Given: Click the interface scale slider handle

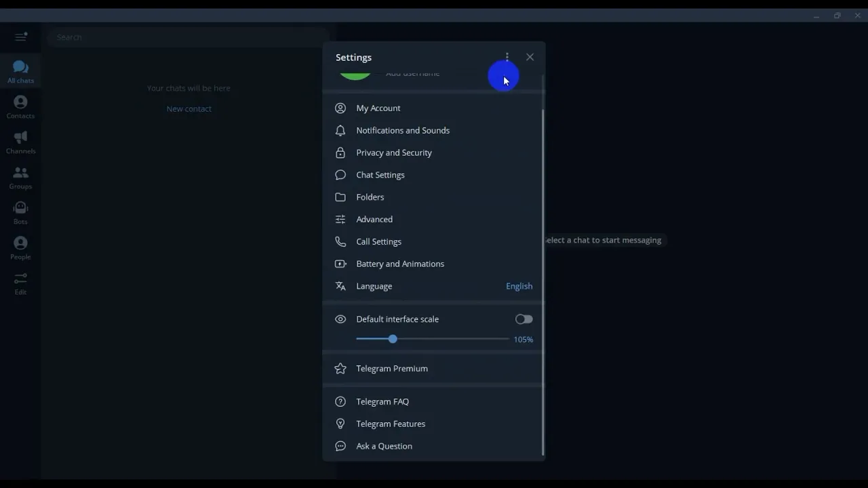Looking at the screenshot, I should (x=393, y=339).
